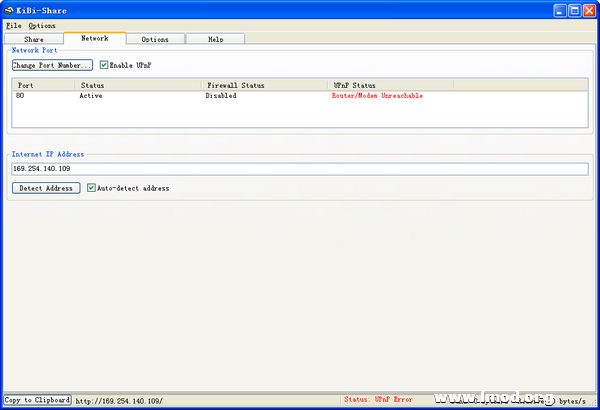Select the Network tab
Image resolution: width=600 pixels, height=410 pixels.
tap(95, 38)
